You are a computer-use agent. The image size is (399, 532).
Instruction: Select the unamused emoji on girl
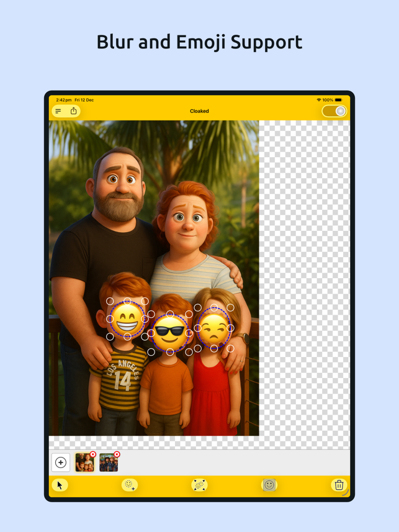coord(214,328)
